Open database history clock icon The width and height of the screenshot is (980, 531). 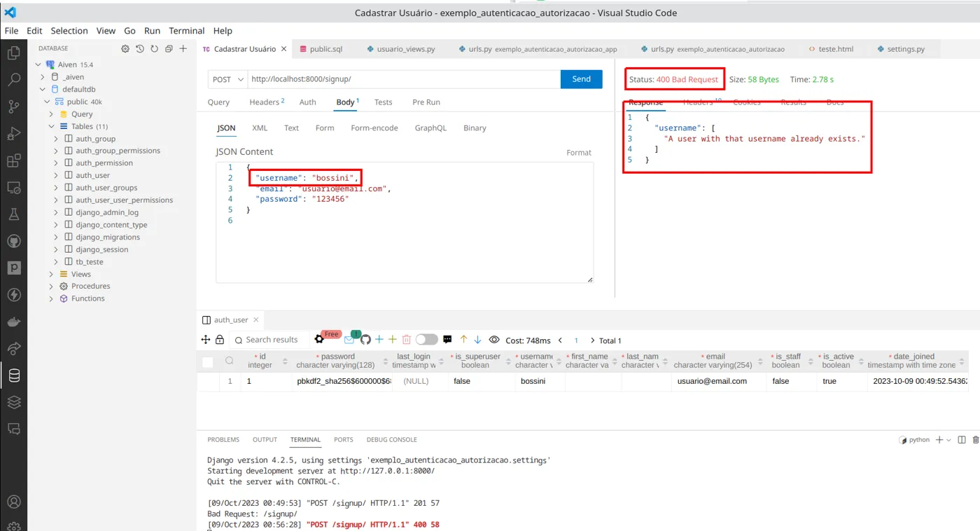140,49
